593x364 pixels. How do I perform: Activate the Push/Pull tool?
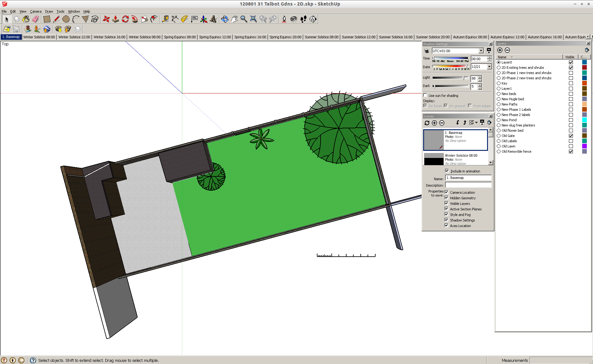pos(116,19)
